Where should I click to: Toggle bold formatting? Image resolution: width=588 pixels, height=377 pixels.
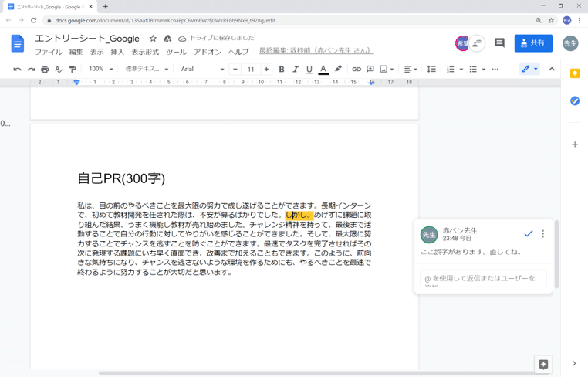click(x=282, y=69)
